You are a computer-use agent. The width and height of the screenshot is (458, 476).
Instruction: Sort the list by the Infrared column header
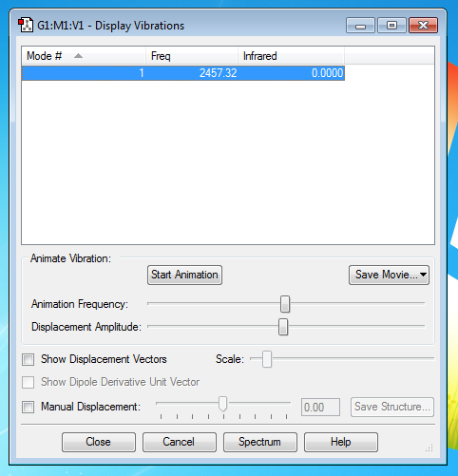[291, 56]
